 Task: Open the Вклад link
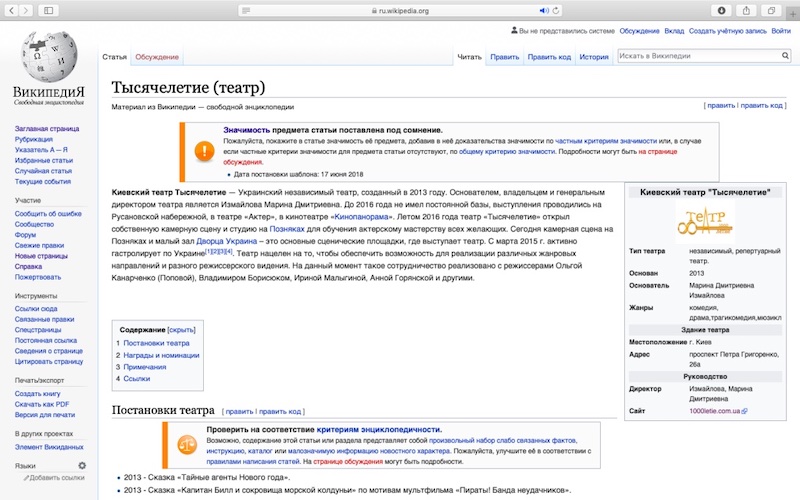point(674,31)
